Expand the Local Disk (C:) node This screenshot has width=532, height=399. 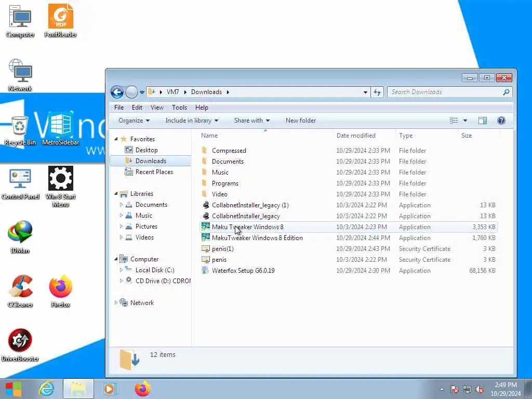(121, 270)
